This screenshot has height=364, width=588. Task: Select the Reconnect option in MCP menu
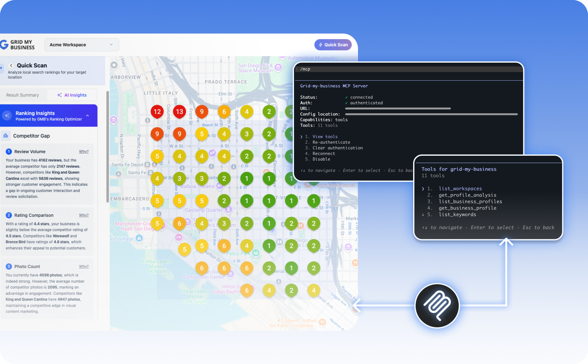click(x=323, y=154)
